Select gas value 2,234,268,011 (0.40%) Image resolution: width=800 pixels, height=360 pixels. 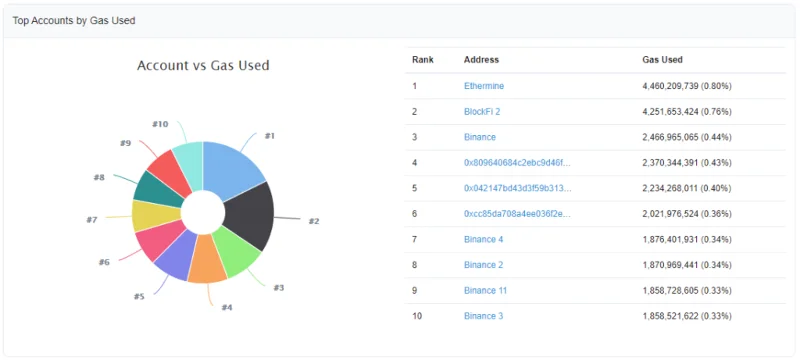(x=687, y=188)
